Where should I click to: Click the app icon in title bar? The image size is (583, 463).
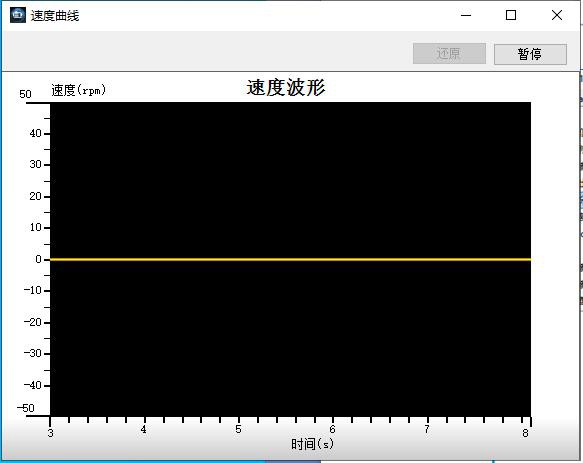coord(18,15)
